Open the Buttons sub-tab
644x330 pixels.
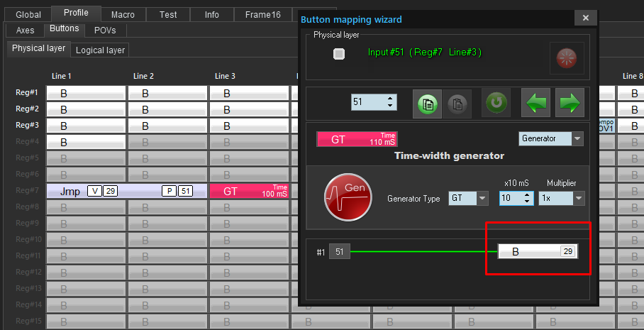(x=64, y=29)
